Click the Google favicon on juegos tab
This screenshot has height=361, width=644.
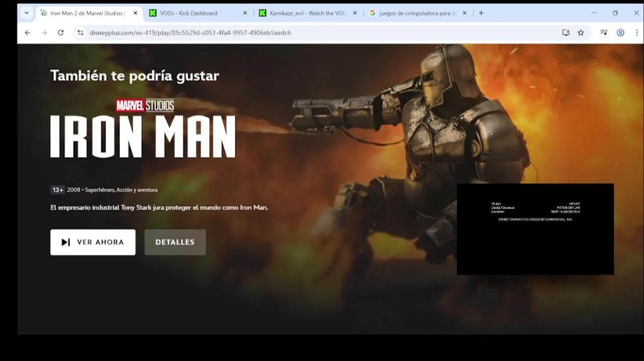372,13
